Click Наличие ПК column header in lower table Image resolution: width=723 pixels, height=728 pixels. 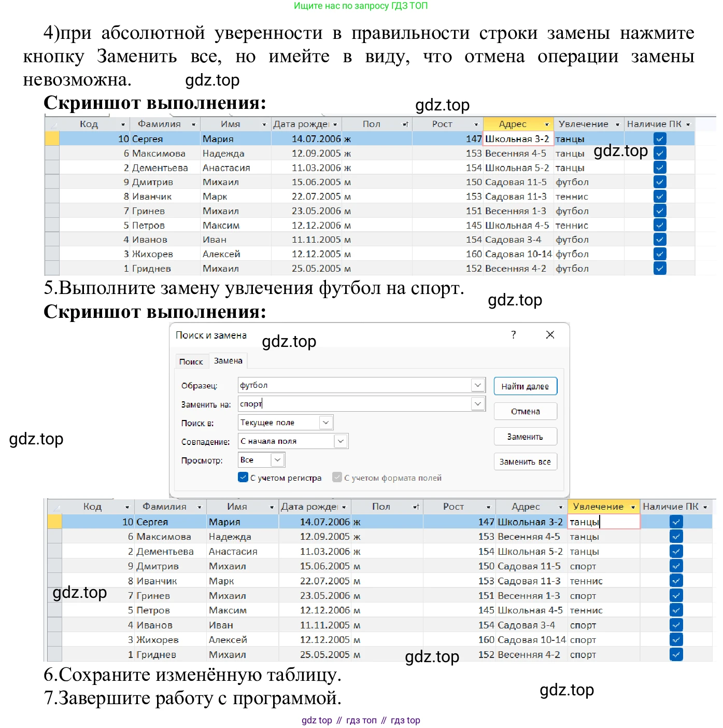pyautogui.click(x=676, y=507)
